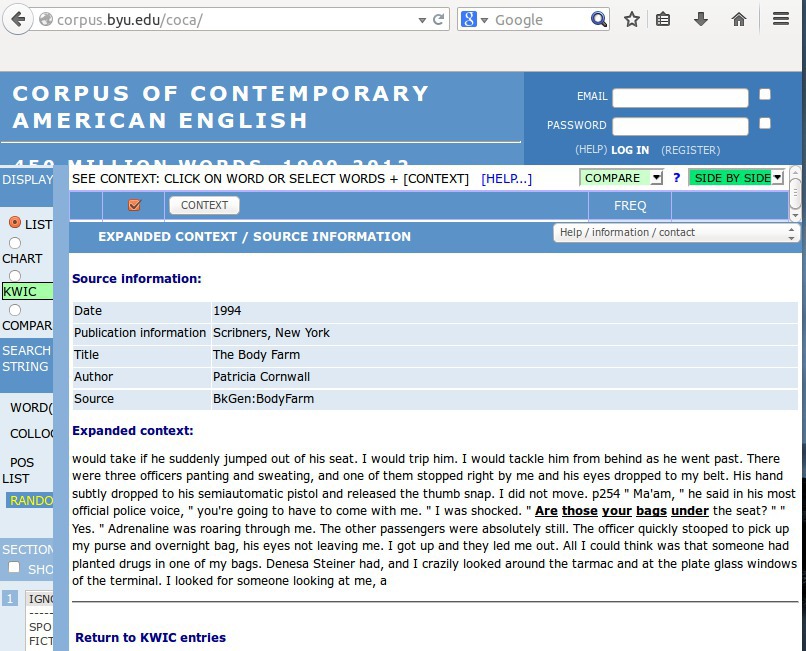Screen dimensions: 806x651
Task: Click the LOG IN link
Action: (630, 150)
